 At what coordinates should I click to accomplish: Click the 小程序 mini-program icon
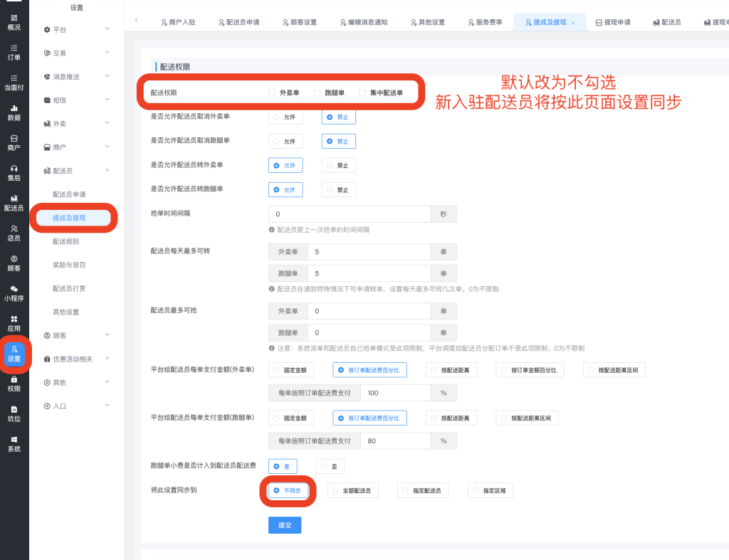[x=14, y=293]
